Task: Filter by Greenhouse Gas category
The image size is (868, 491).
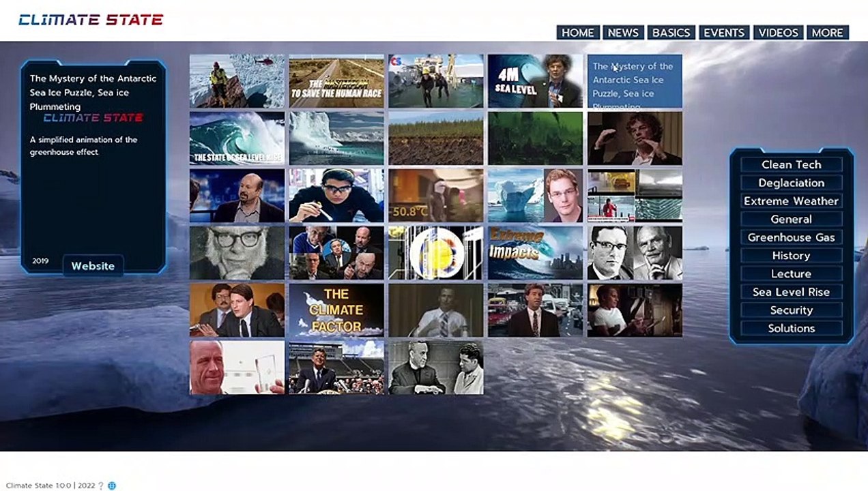Action: click(792, 237)
